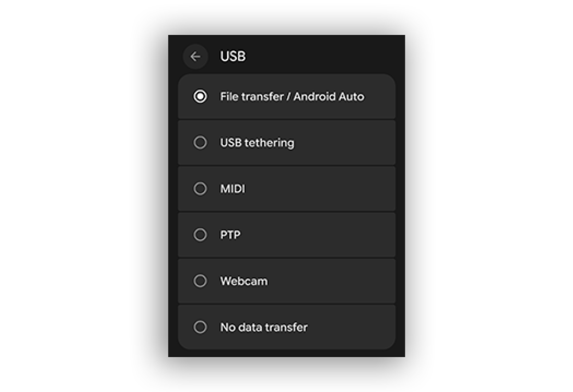Viewport: 573px width, 392px height.
Task: Choose the MIDI radio button
Action: pos(200,189)
